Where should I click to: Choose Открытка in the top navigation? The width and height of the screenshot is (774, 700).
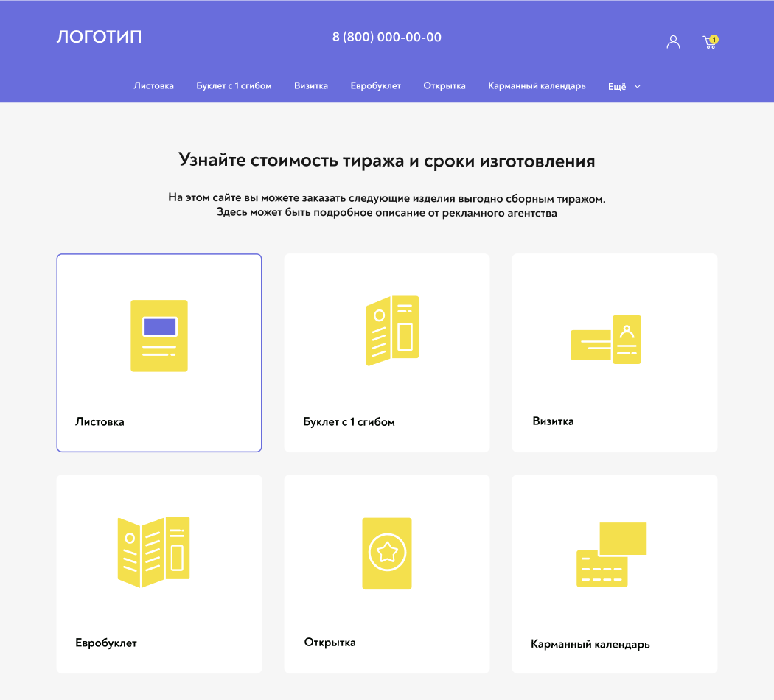[444, 85]
